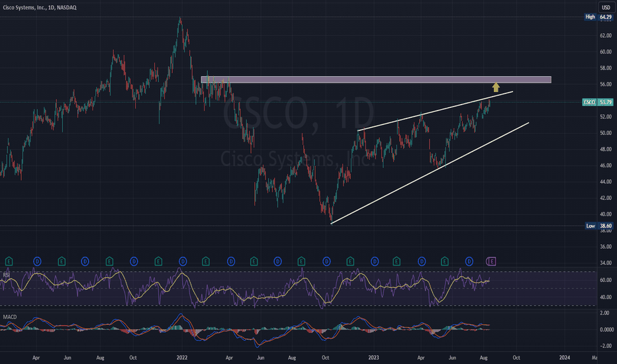The height and width of the screenshot is (364, 617).
Task: Click the earnings marker just after Aug 2022
Action: [301, 261]
